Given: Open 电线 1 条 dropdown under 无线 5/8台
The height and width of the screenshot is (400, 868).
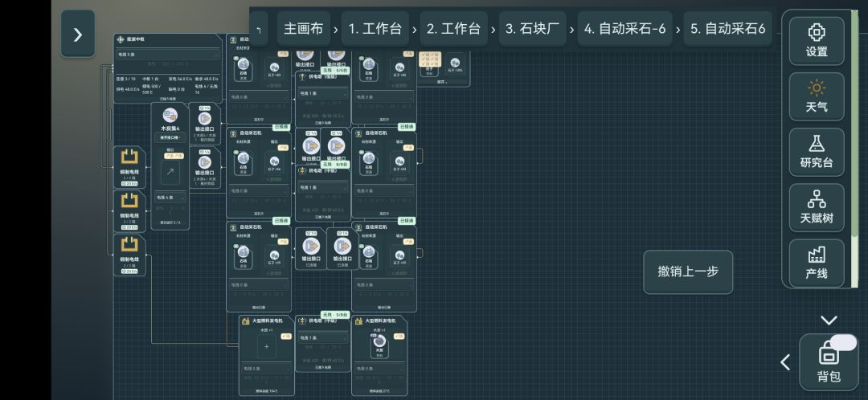Looking at the screenshot, I should tap(323, 337).
